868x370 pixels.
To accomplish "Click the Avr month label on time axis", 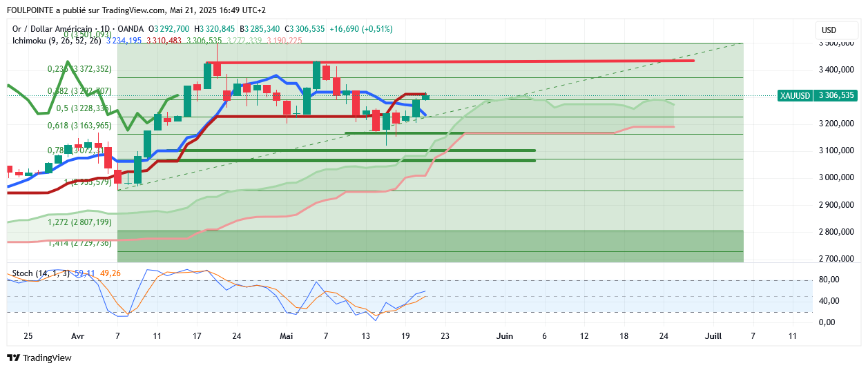I will pos(78,336).
